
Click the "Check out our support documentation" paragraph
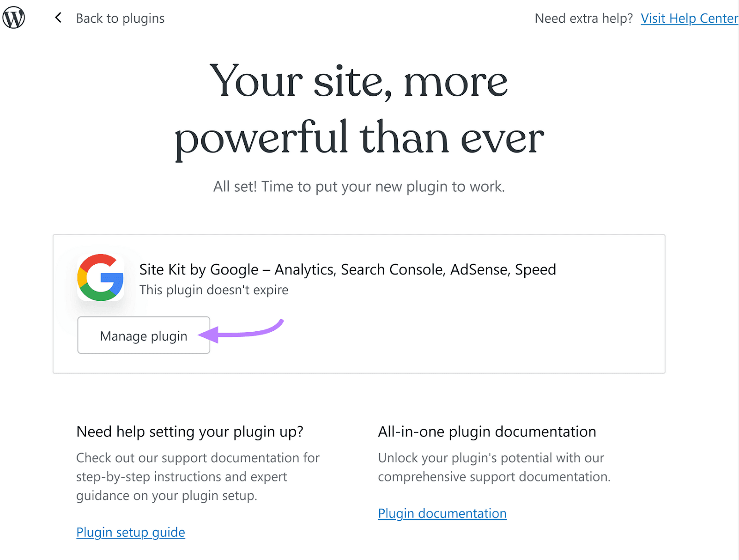tap(198, 476)
